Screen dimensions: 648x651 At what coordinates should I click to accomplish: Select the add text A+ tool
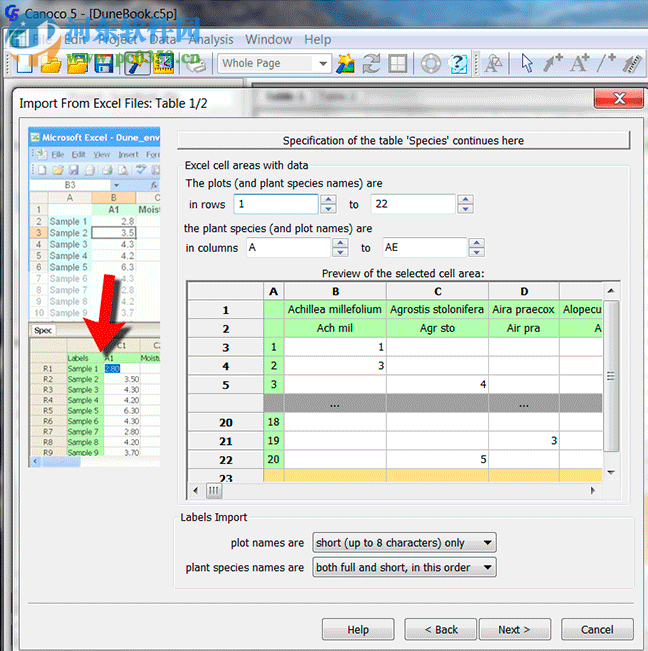[580, 63]
